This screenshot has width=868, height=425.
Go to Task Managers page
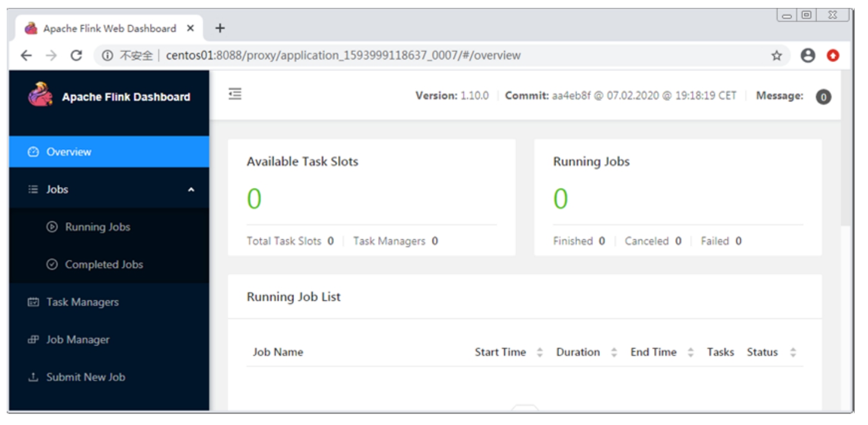point(82,302)
